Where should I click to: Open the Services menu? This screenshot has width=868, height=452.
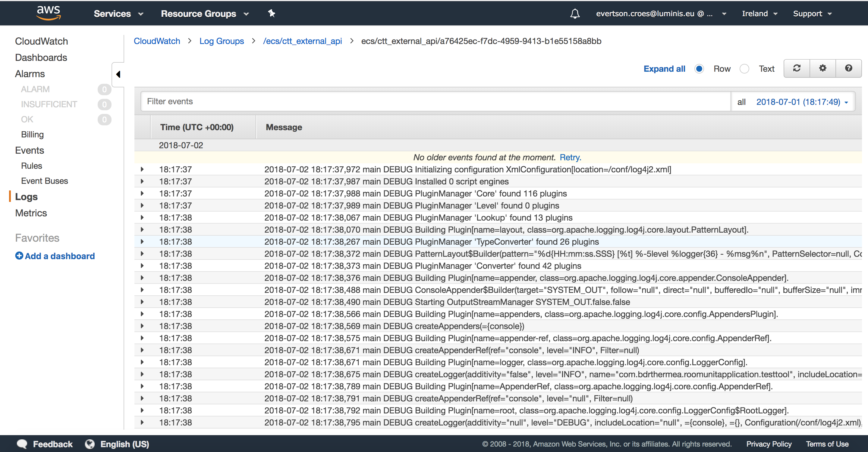pyautogui.click(x=118, y=14)
